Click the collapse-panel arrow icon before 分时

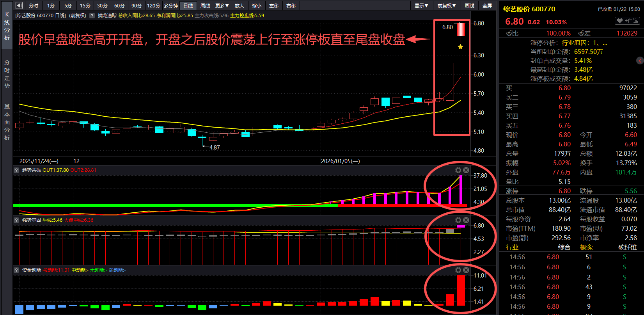coord(19,5)
